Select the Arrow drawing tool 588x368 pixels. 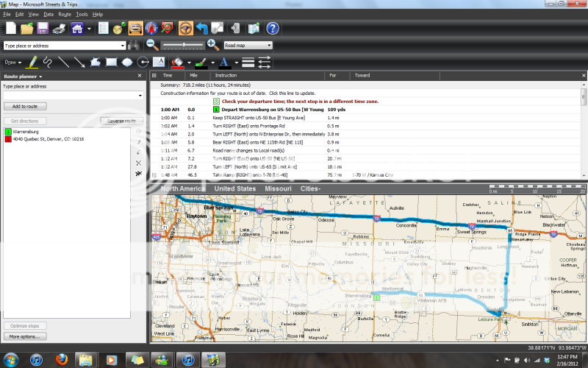point(79,62)
